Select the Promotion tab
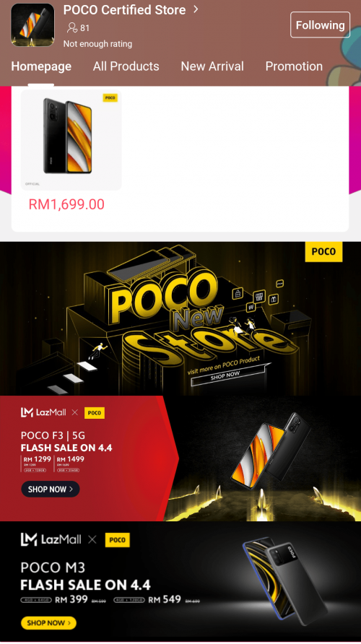 (294, 66)
